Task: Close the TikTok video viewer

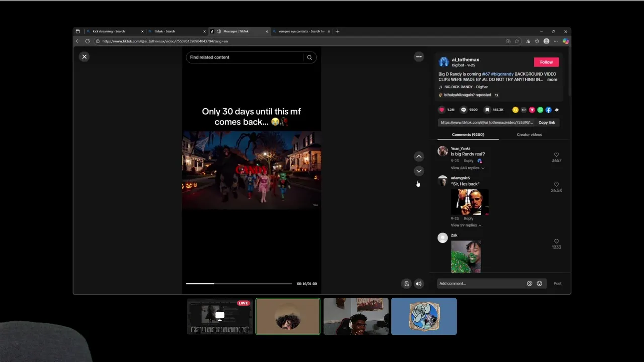Action: [x=84, y=57]
